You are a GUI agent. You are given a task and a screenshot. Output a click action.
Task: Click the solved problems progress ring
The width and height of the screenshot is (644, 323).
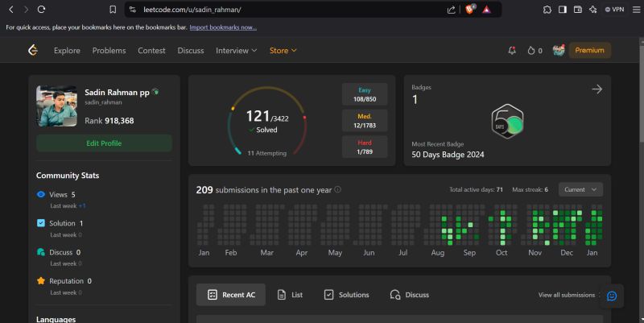(267, 122)
